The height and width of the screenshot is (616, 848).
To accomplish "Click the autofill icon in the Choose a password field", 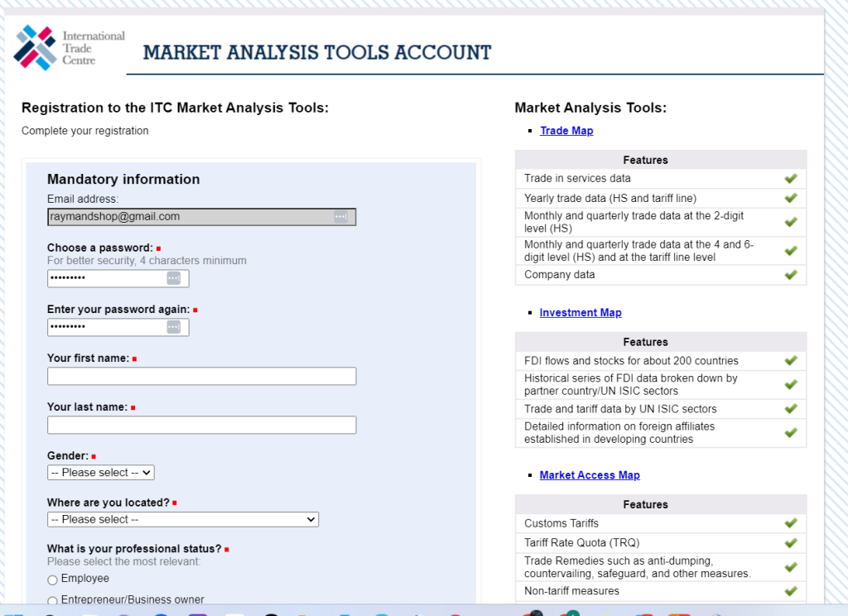I will (174, 278).
